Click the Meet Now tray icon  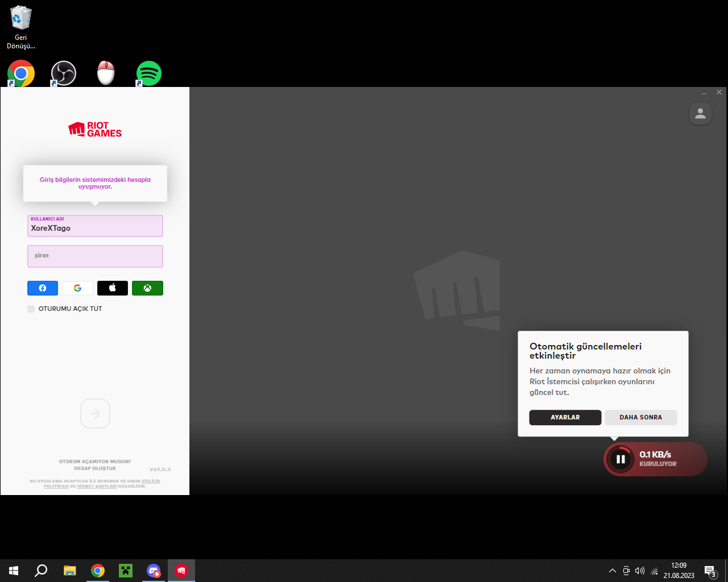click(x=626, y=571)
